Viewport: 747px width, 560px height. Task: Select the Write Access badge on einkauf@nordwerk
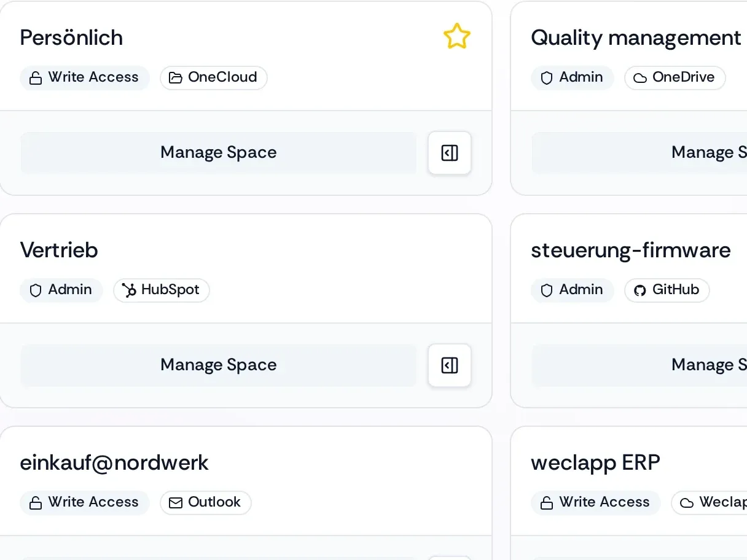point(85,503)
